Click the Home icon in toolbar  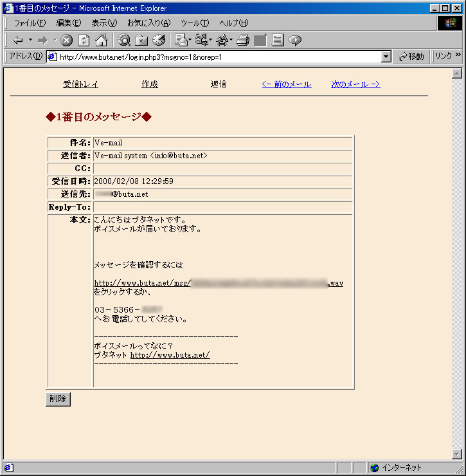[101, 40]
